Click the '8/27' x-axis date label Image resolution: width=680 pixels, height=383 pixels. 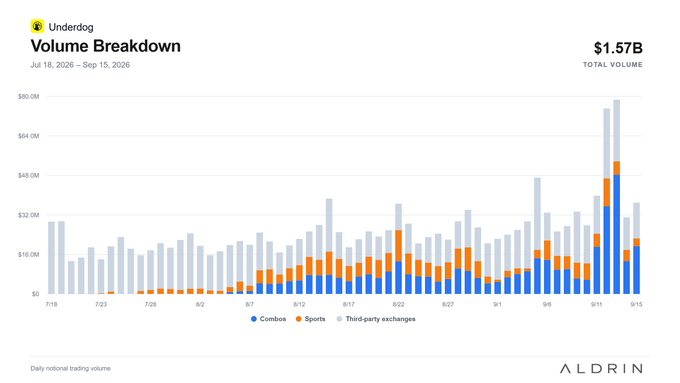tap(448, 304)
